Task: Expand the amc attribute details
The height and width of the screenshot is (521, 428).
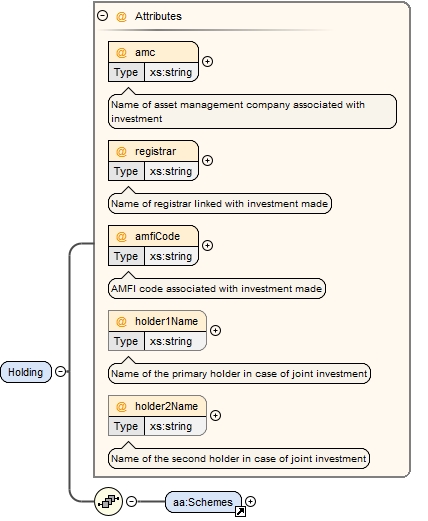Action: click(207, 62)
